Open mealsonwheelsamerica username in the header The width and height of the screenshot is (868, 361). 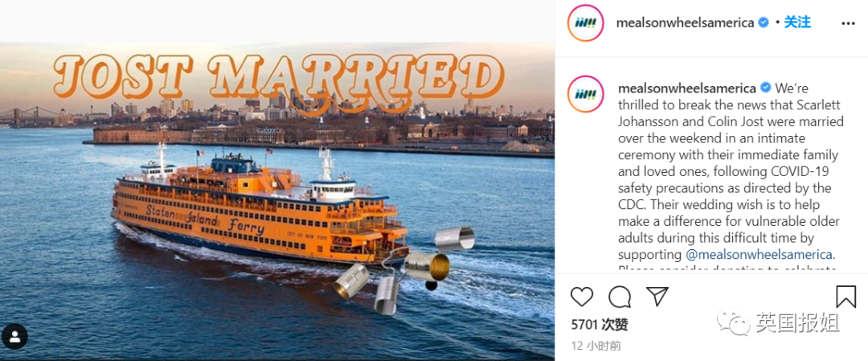(686, 23)
